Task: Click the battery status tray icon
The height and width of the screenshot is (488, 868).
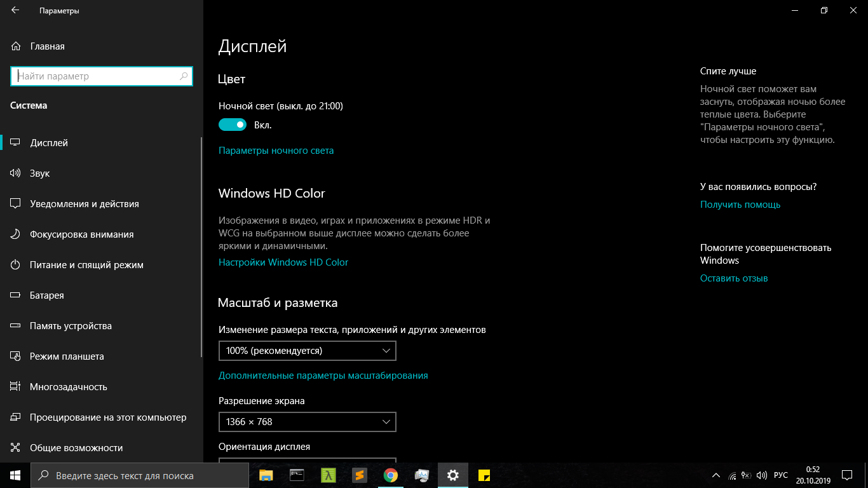Action: click(747, 475)
